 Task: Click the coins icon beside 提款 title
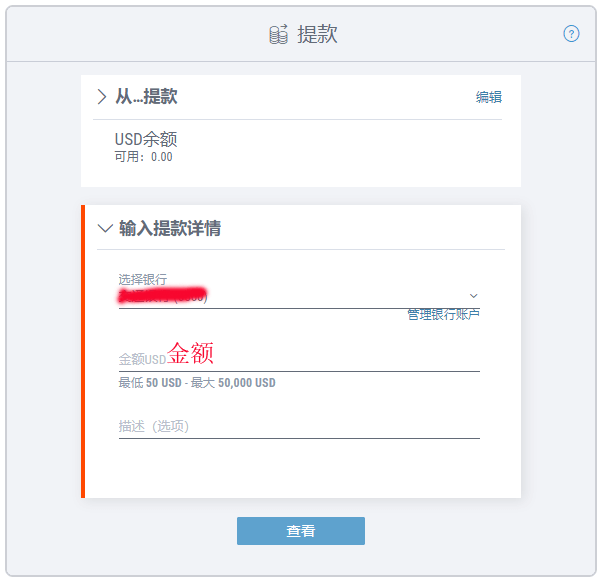(x=278, y=35)
